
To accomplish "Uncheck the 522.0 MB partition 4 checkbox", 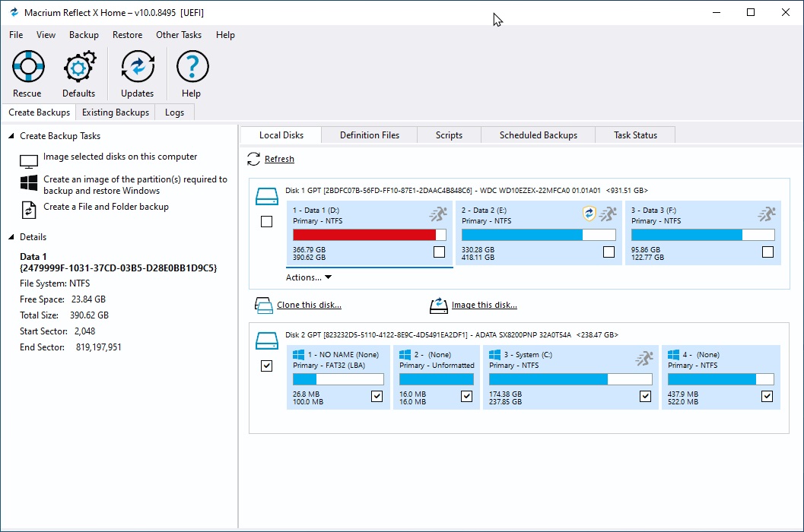I will pyautogui.click(x=767, y=396).
